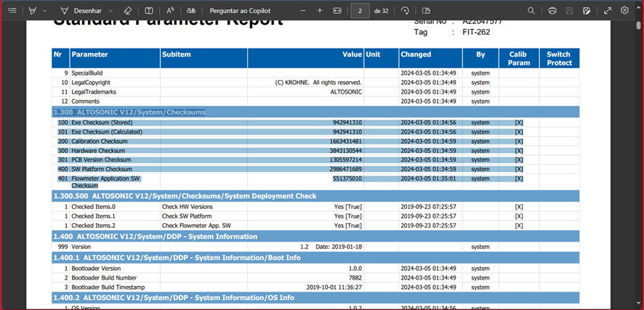Click the Subitem column header

pos(204,58)
